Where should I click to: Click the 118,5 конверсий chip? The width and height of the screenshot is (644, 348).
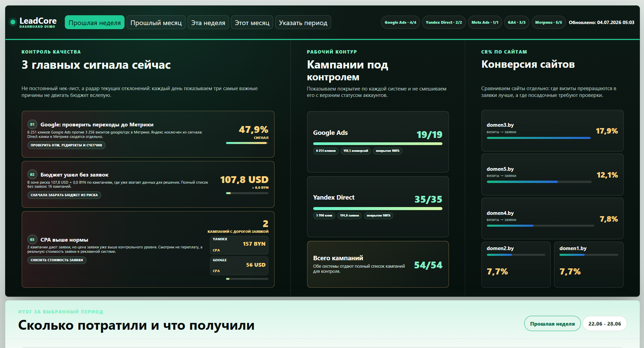pos(356,151)
